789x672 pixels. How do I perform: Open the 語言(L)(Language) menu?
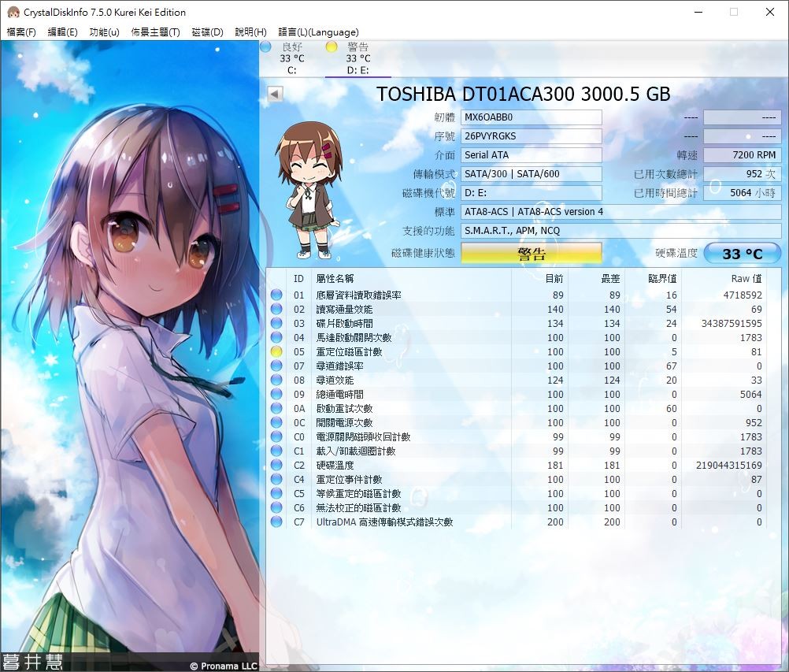(319, 32)
